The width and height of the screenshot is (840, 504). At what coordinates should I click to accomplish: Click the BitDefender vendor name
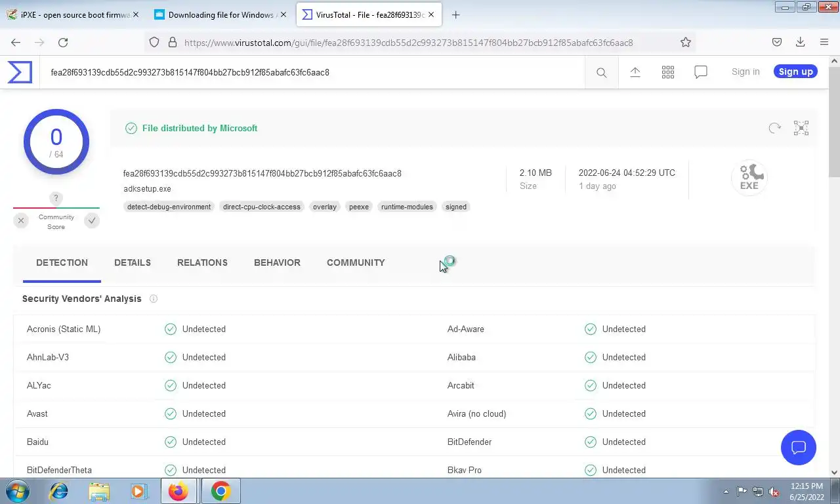click(469, 442)
